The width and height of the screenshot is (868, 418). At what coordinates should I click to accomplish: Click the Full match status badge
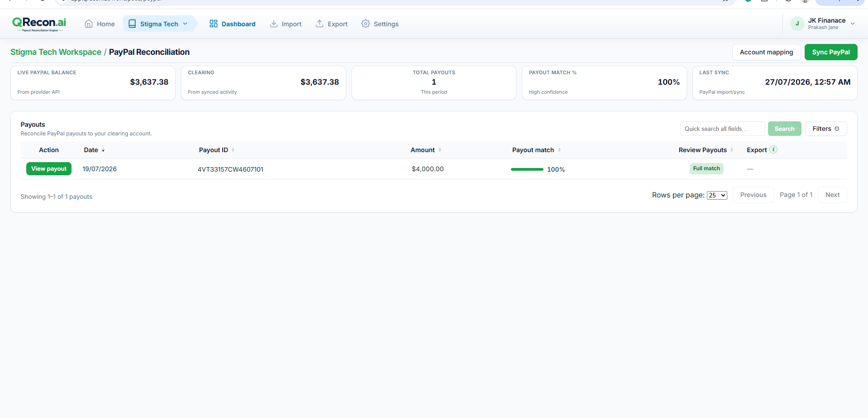click(x=706, y=168)
